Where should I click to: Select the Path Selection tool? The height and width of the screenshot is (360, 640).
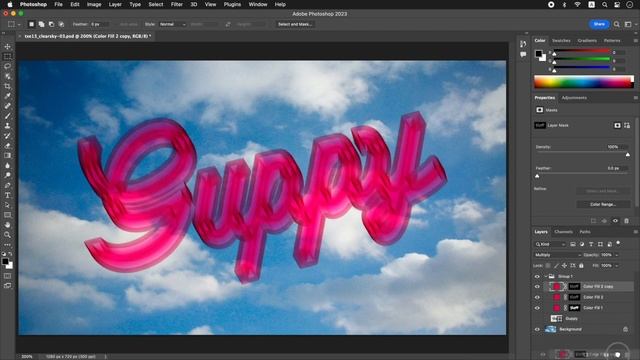tap(7, 205)
